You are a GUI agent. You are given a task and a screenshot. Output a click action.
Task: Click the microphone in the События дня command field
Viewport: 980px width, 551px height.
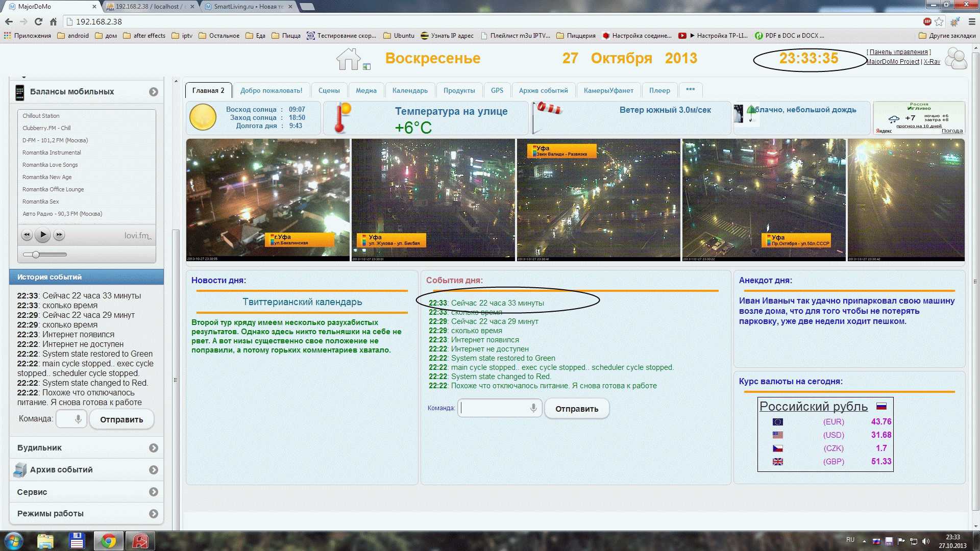pyautogui.click(x=533, y=408)
